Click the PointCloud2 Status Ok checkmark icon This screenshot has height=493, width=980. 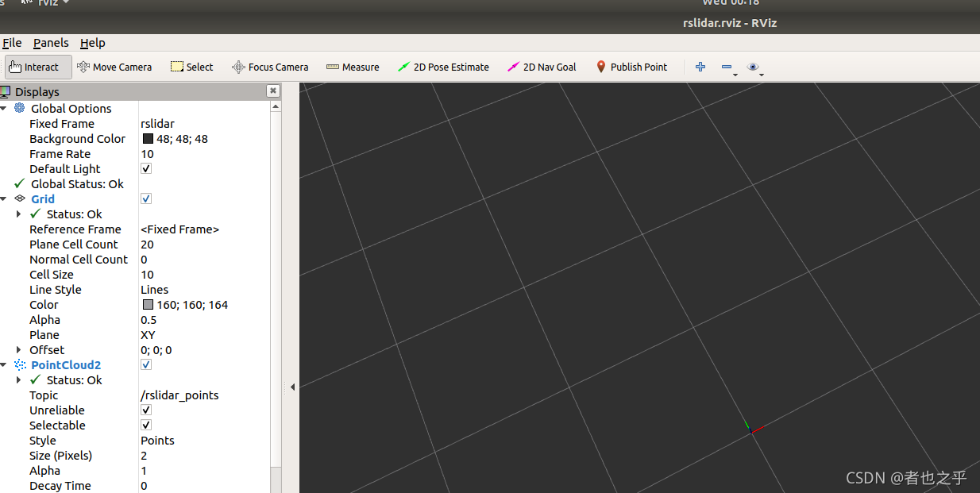pyautogui.click(x=35, y=379)
